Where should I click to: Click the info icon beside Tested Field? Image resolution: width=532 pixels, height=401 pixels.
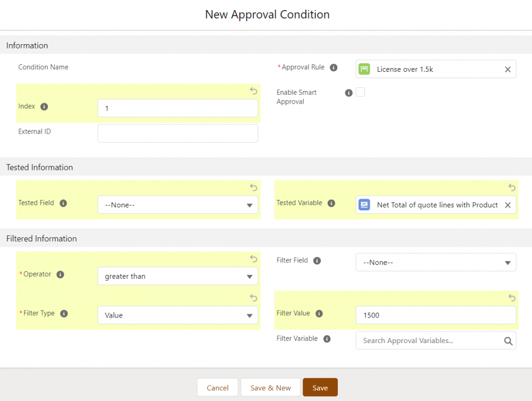63,203
